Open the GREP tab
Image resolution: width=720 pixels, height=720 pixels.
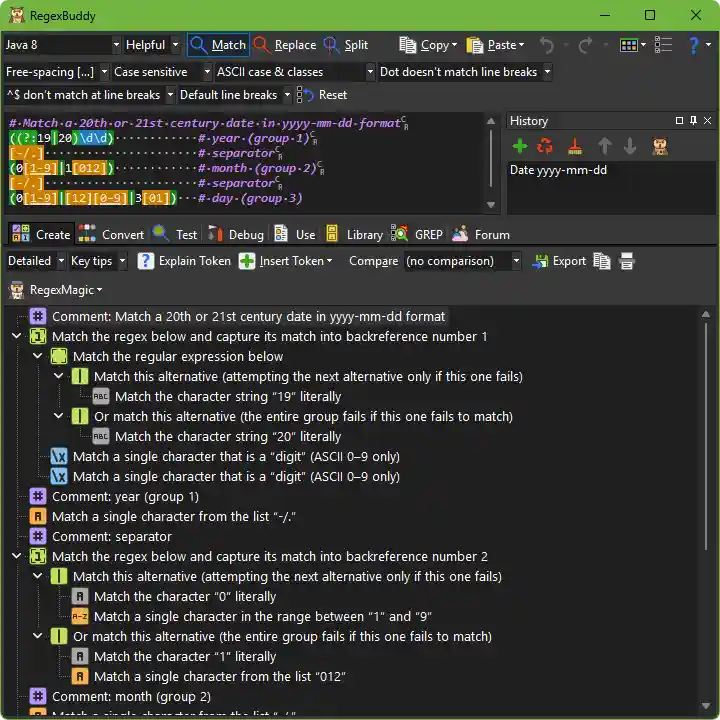pos(417,235)
